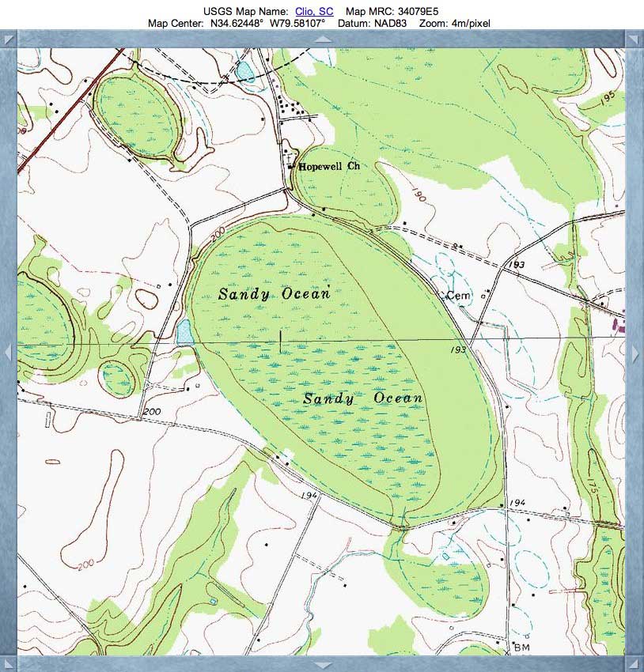Click the Map MRC 34079E5 text

click(392, 12)
